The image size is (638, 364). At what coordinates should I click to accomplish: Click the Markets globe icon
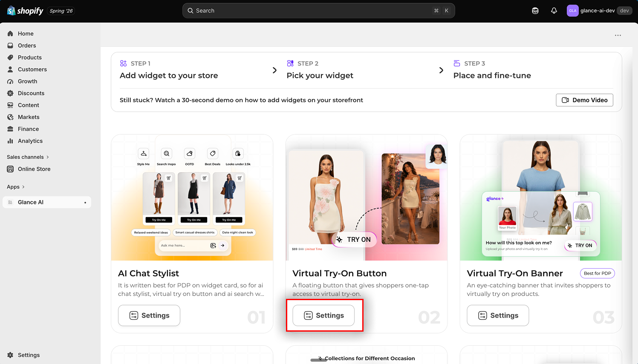coord(10,117)
